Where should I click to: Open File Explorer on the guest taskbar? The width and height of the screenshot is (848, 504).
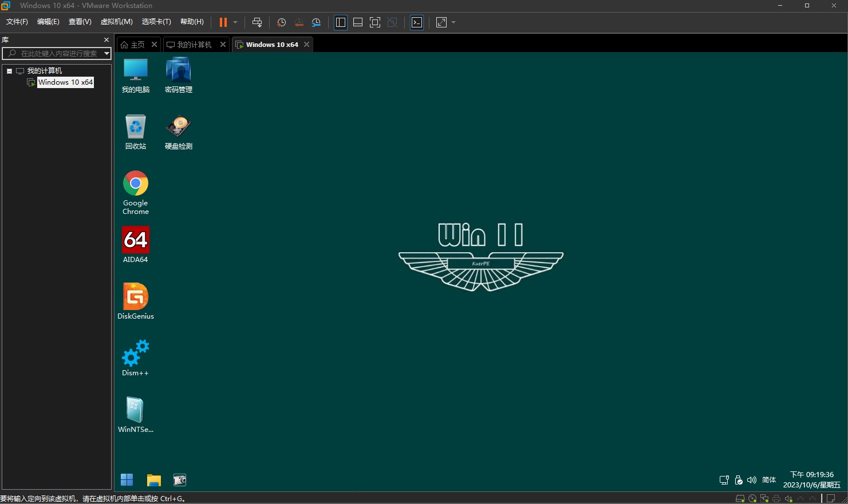(154, 479)
